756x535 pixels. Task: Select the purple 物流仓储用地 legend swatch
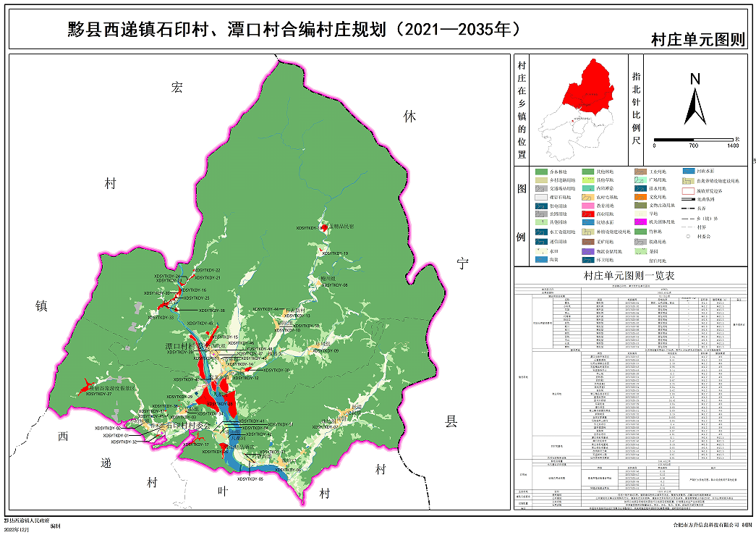click(x=589, y=250)
